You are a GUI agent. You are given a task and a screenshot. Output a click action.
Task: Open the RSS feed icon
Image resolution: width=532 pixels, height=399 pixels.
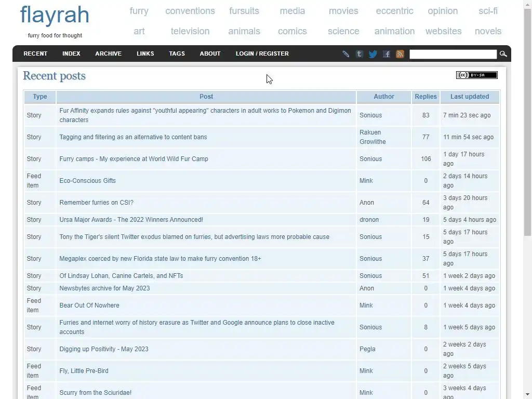400,54
